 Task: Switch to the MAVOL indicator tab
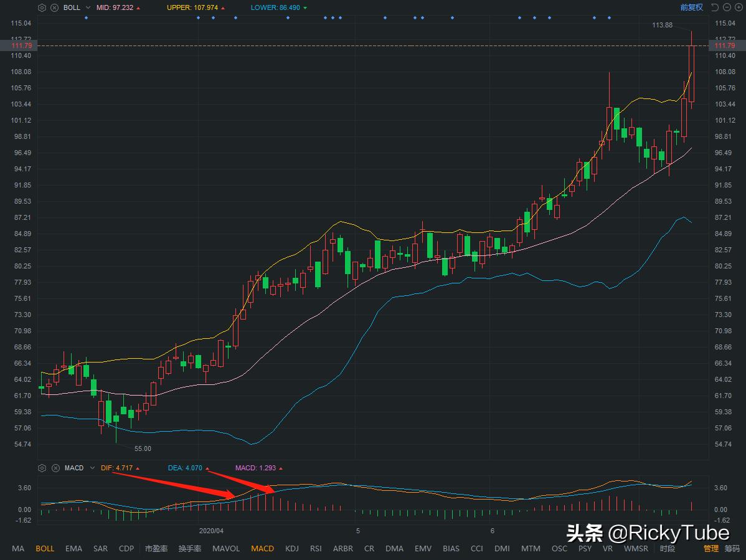pyautogui.click(x=225, y=549)
